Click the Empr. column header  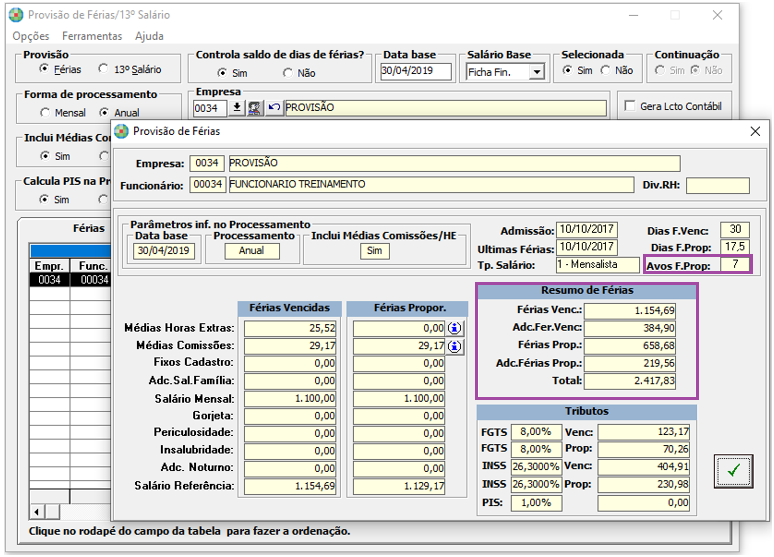tap(49, 266)
